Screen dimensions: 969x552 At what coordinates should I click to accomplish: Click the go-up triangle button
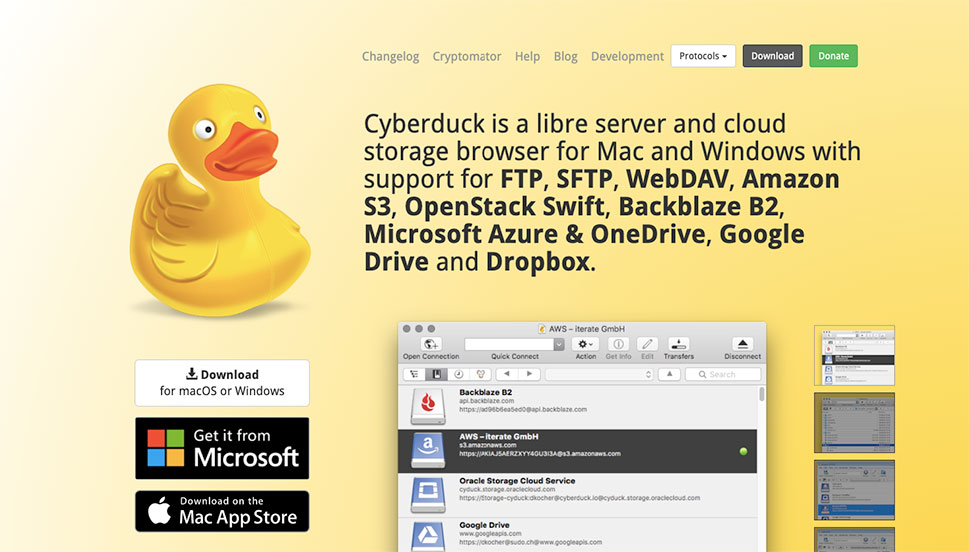(x=669, y=374)
